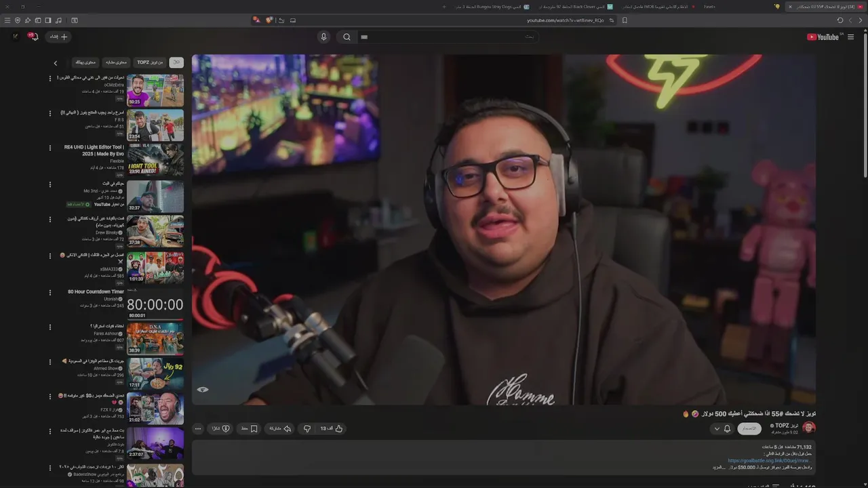Go forward using browser arrow
This screenshot has height=488, width=868.
851,20
